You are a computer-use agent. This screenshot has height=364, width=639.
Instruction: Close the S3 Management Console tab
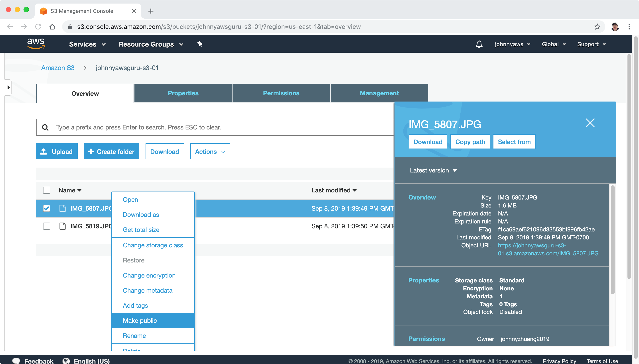(134, 11)
